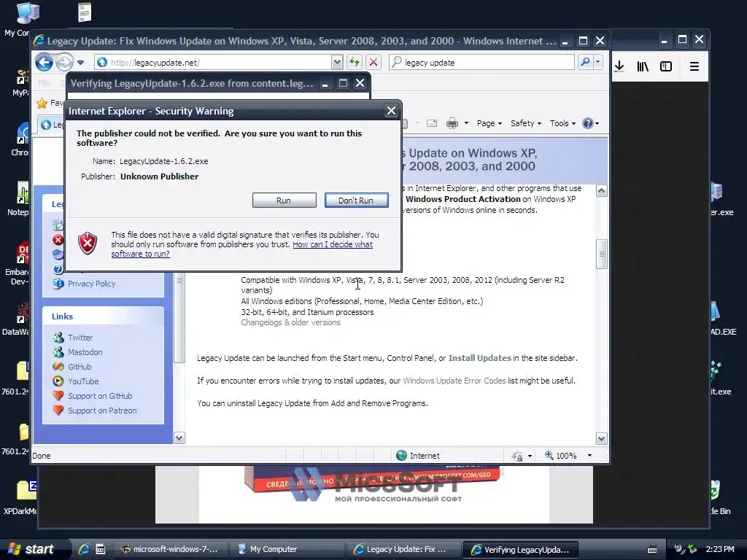Switch to microsoft-windows-7 taskbar item
This screenshot has width=747, height=560.
coord(171,549)
